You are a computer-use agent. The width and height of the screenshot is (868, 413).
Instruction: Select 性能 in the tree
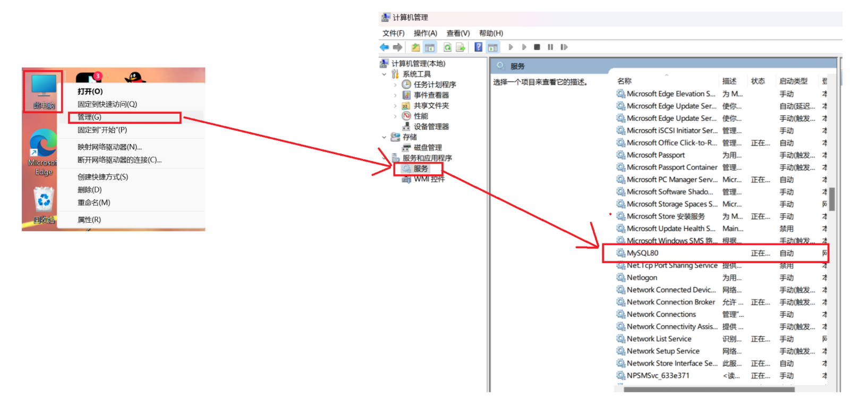point(420,116)
